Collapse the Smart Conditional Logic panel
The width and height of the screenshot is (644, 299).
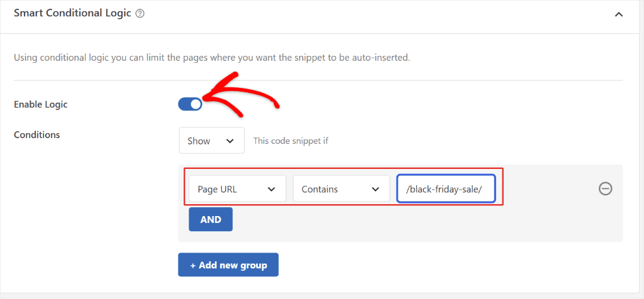point(619,14)
